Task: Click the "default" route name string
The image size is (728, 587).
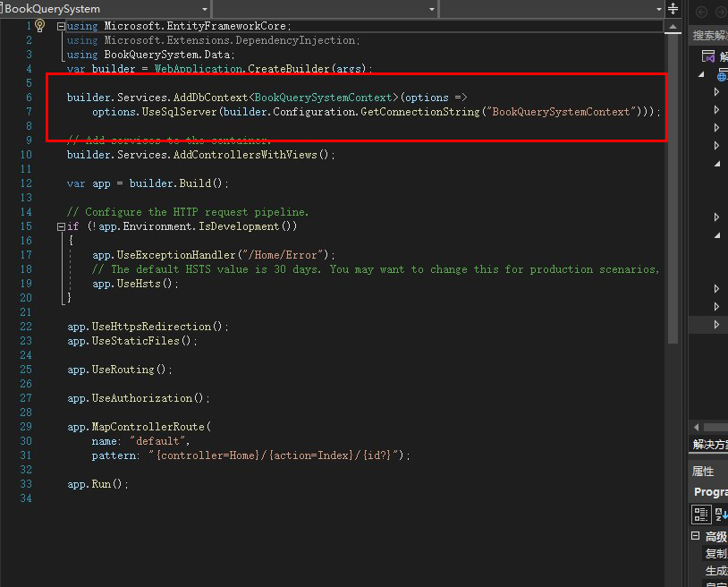Action: click(158, 441)
